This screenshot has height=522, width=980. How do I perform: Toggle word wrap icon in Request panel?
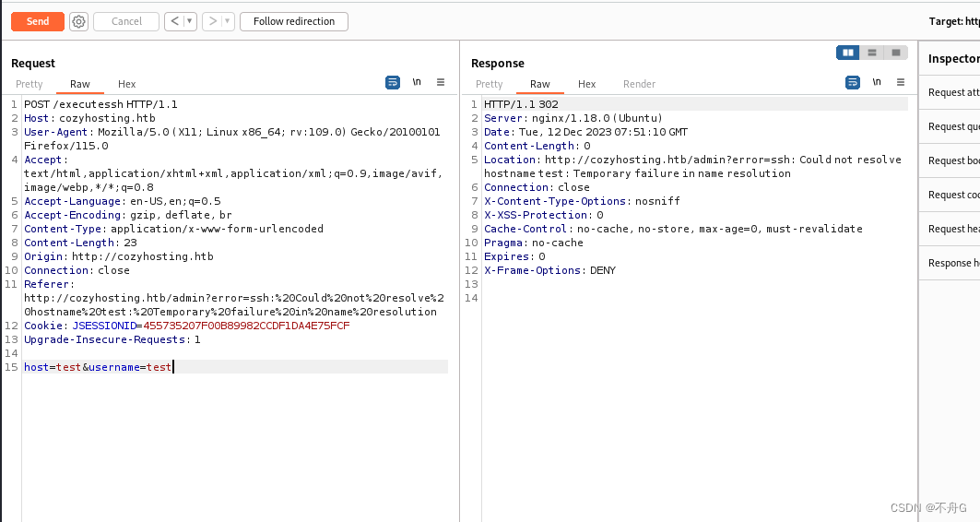tap(393, 82)
